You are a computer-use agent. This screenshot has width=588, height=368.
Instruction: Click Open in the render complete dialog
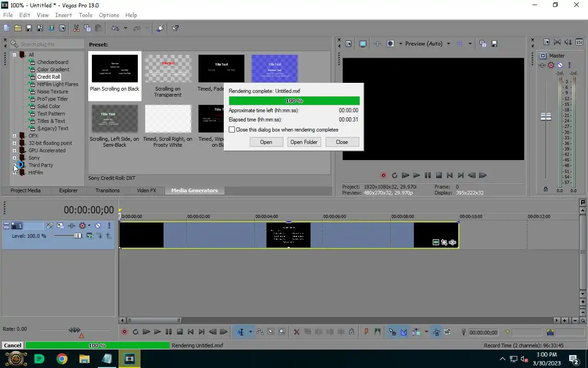coord(266,142)
